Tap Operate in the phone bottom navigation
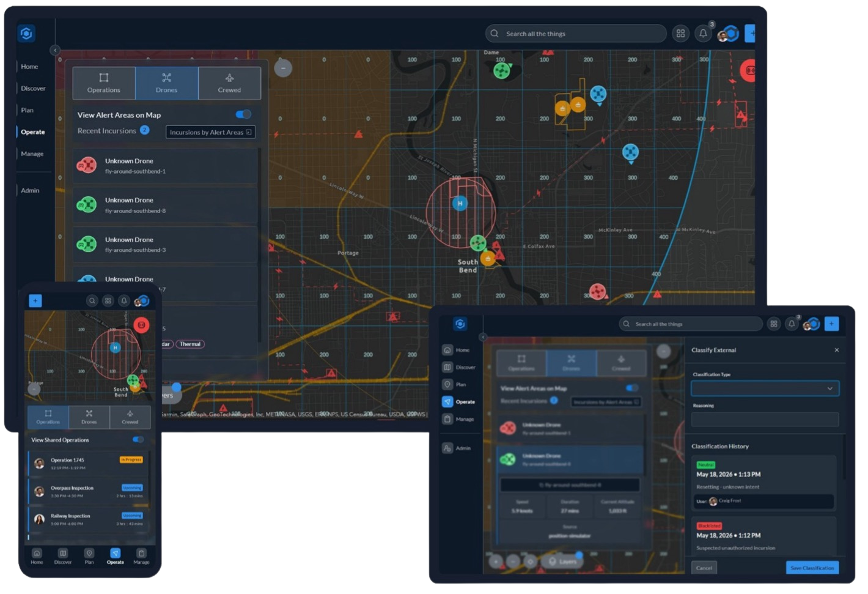The width and height of the screenshot is (868, 594). [x=115, y=556]
